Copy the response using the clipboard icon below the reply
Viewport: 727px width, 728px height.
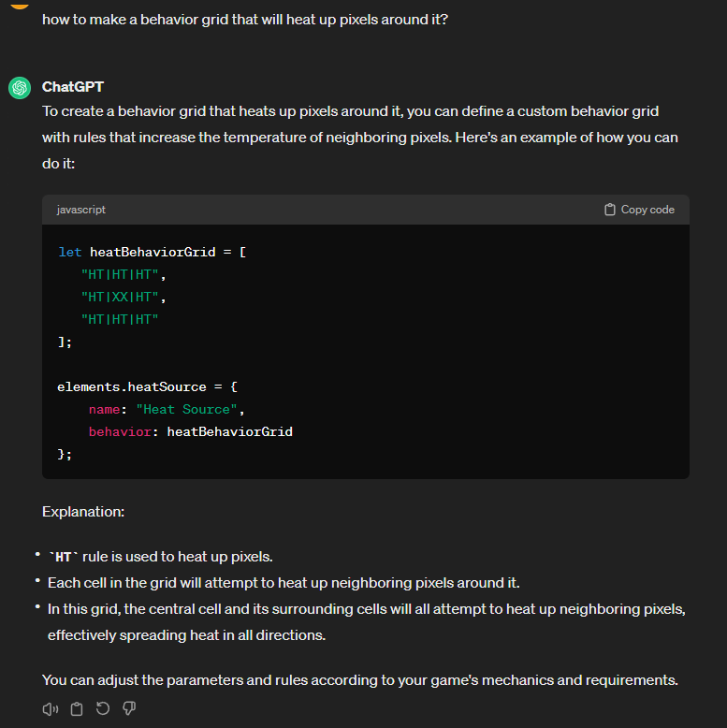(x=77, y=708)
